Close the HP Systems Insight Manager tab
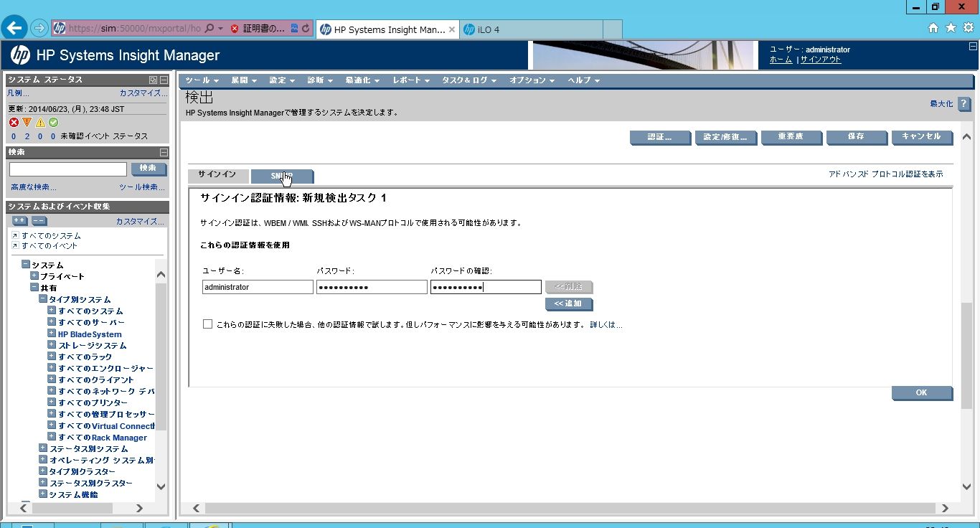The height and width of the screenshot is (528, 980). (x=452, y=29)
